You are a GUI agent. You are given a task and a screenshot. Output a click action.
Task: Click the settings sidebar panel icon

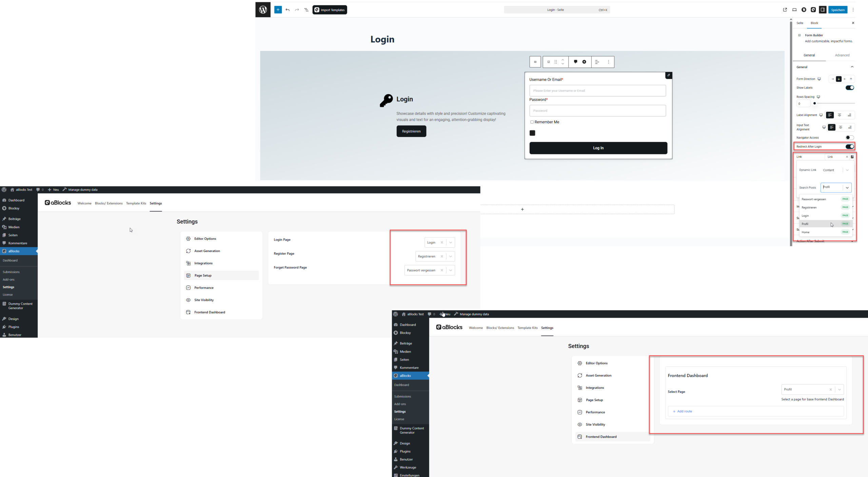pyautogui.click(x=823, y=10)
